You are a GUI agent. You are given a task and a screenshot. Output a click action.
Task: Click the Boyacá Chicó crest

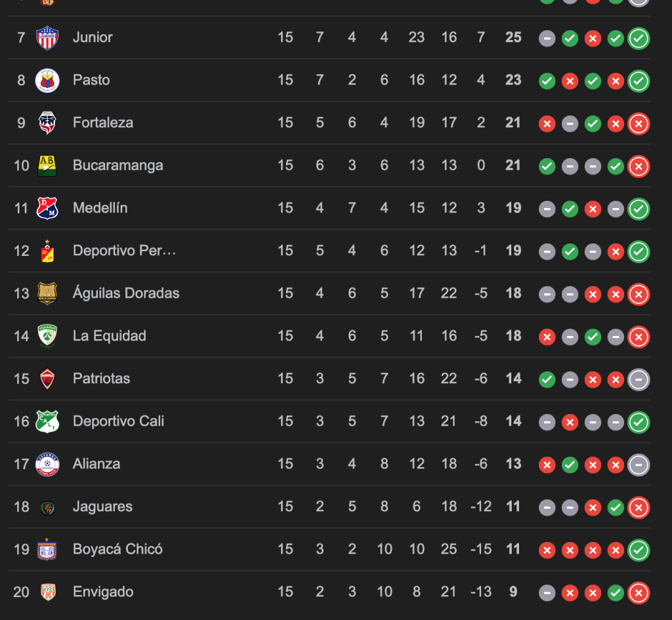(x=47, y=549)
